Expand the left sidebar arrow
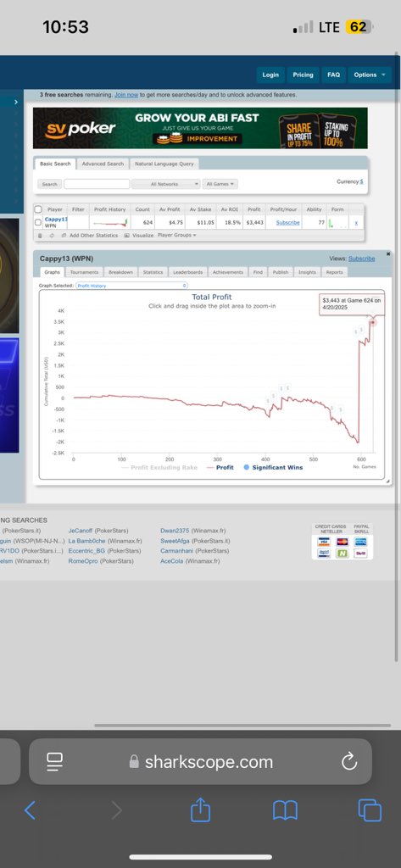 (15, 103)
